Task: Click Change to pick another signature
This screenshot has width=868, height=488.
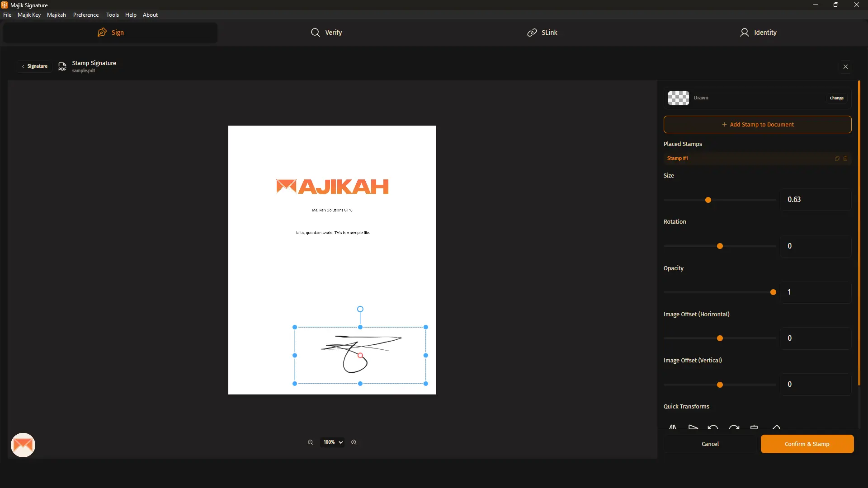Action: tap(836, 98)
